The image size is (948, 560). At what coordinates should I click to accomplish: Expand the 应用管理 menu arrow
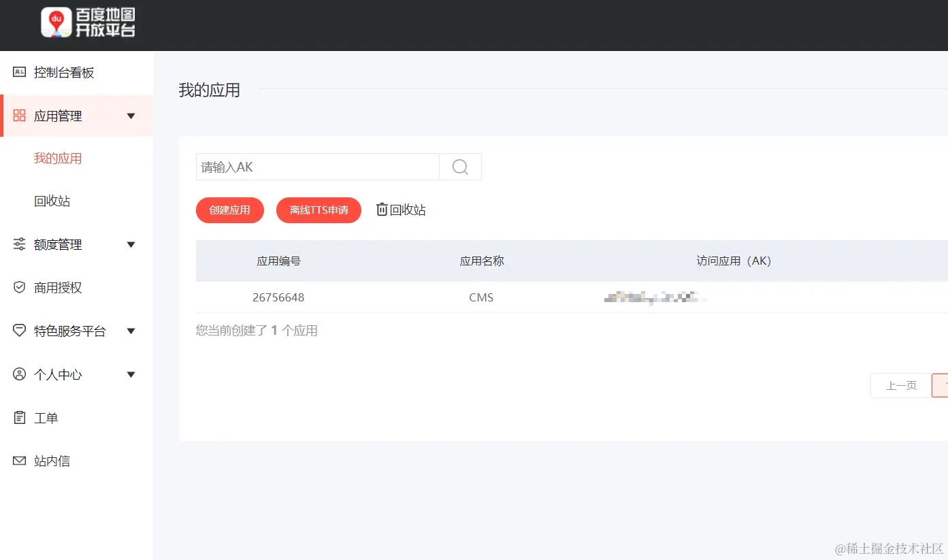(131, 116)
